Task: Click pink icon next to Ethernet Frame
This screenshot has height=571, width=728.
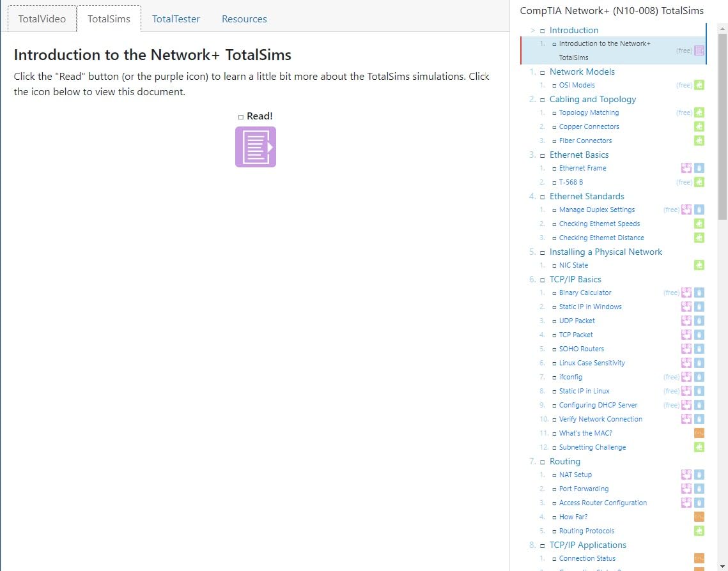Action: pos(686,168)
